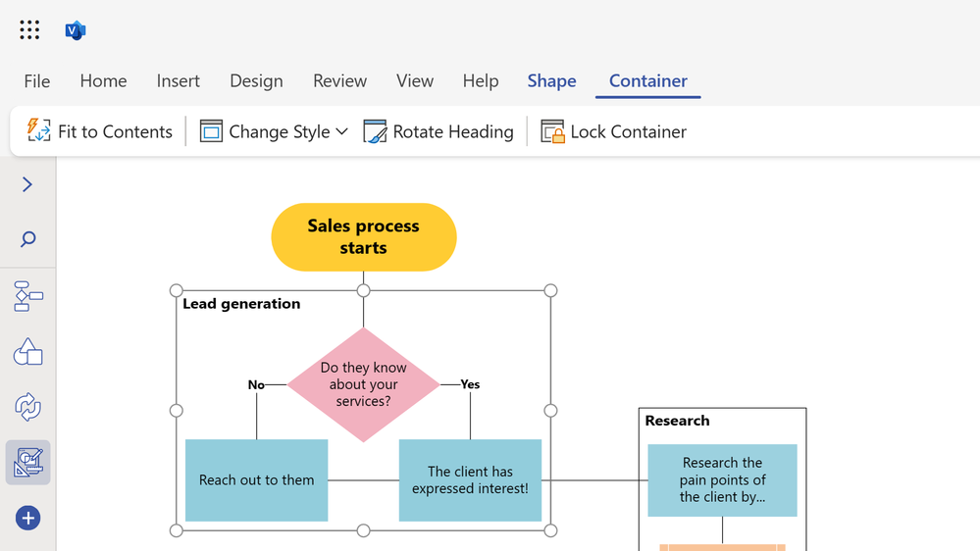Click the circular arrows sidebar icon
The height and width of the screenshot is (551, 980).
pyautogui.click(x=27, y=407)
